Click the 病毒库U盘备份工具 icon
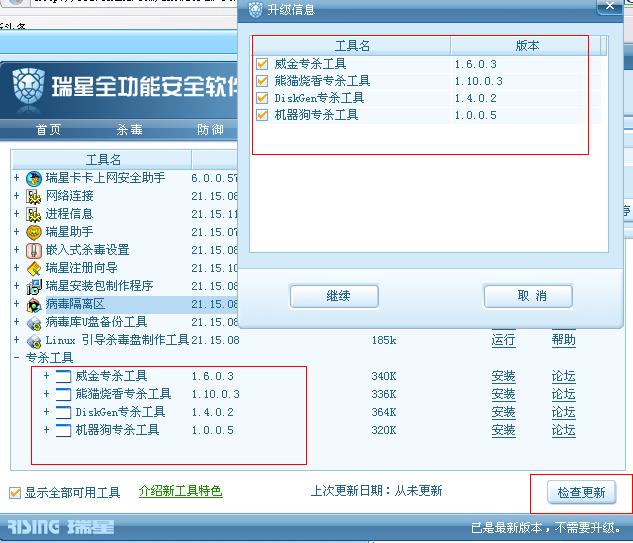 coord(34,323)
